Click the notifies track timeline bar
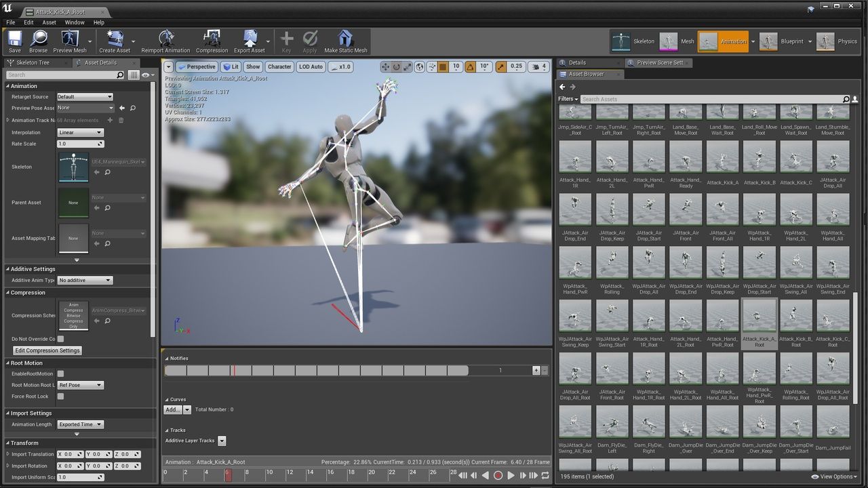 click(316, 371)
